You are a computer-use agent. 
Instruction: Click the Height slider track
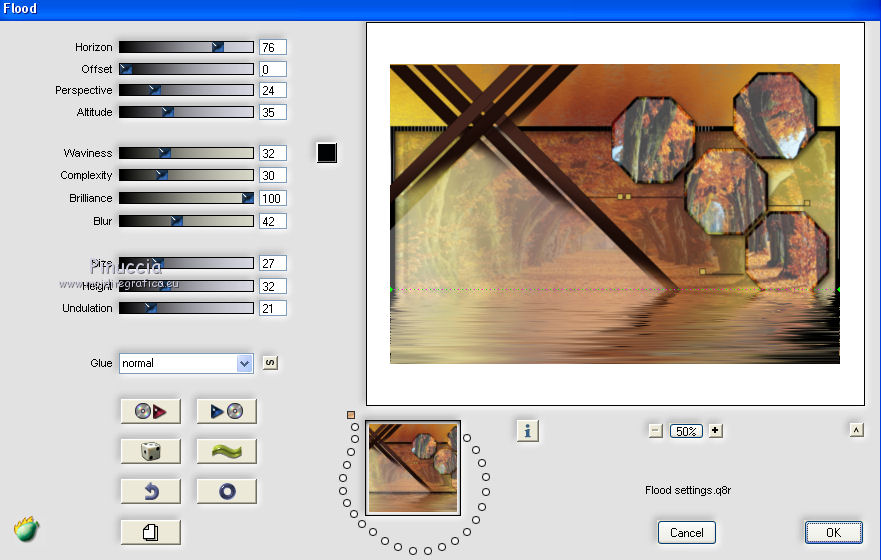[186, 286]
